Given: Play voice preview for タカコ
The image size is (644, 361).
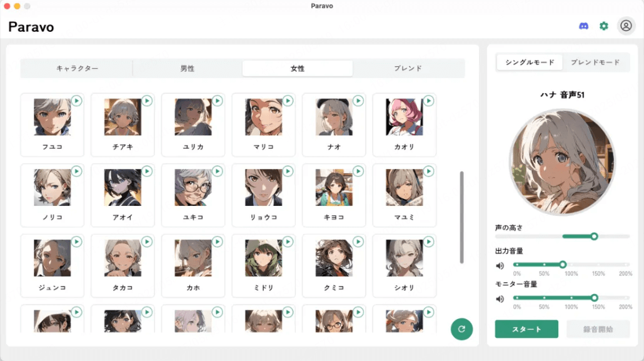Looking at the screenshot, I should click(x=147, y=242).
